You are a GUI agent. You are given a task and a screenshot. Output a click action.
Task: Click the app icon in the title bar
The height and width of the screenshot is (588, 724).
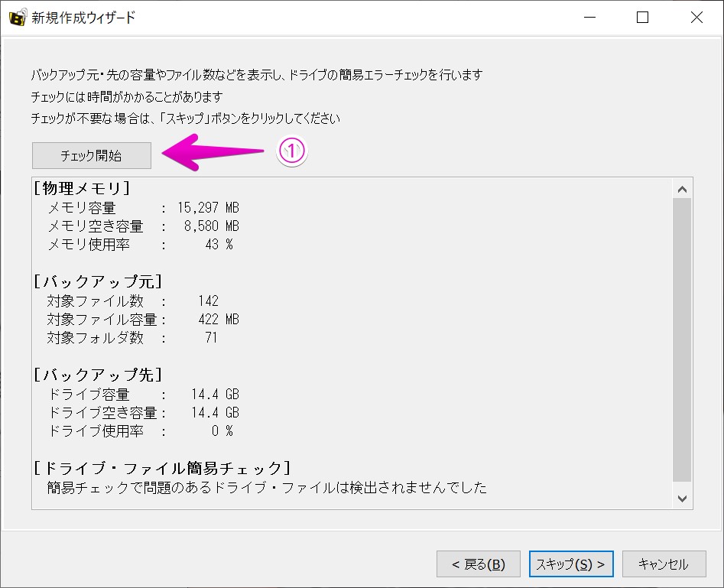pyautogui.click(x=18, y=18)
